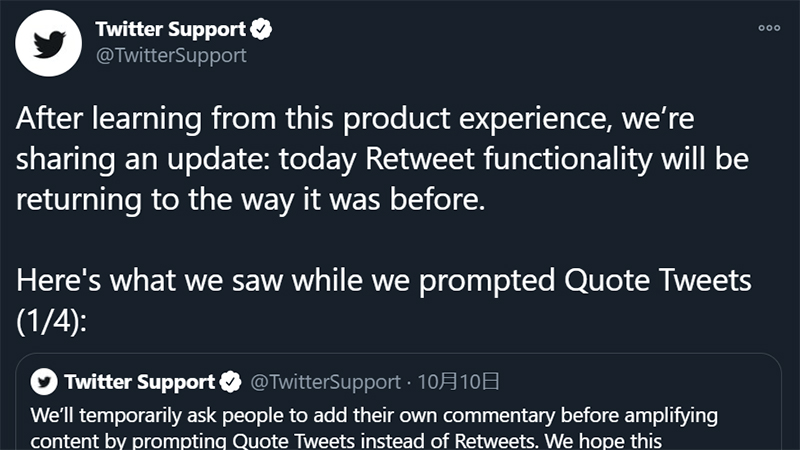The image size is (800, 450).
Task: Click the @TwitterSupport handle in the quoted tweet
Action: pyautogui.click(x=323, y=382)
